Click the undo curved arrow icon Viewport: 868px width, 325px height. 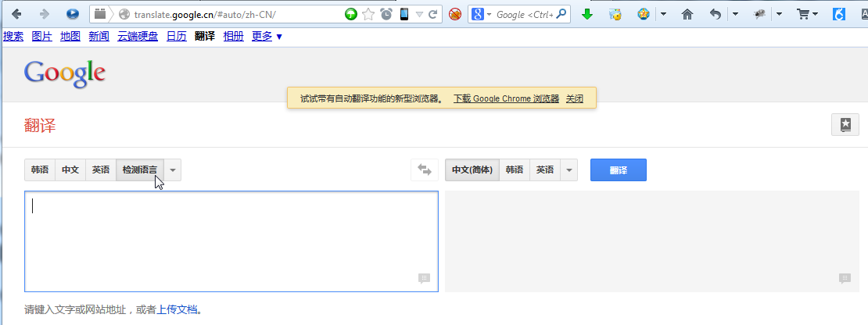[716, 14]
